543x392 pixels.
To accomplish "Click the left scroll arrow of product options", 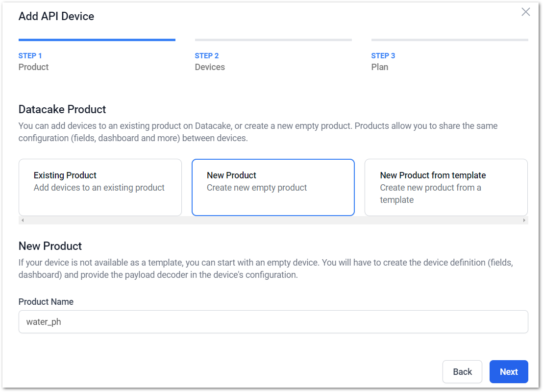I will click(x=23, y=220).
